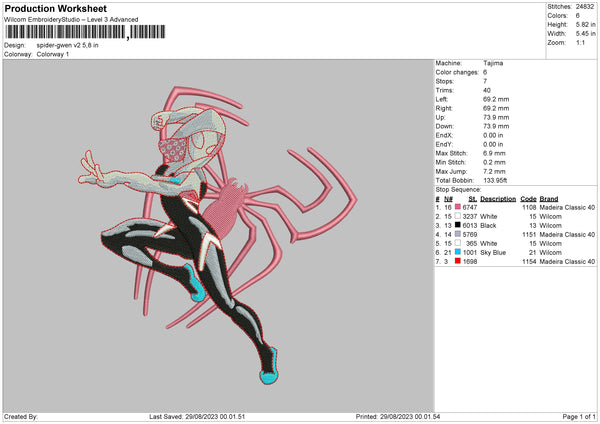Viewport: 600px width, 424px height.
Task: Click the Colors count value '6'
Action: click(x=578, y=16)
